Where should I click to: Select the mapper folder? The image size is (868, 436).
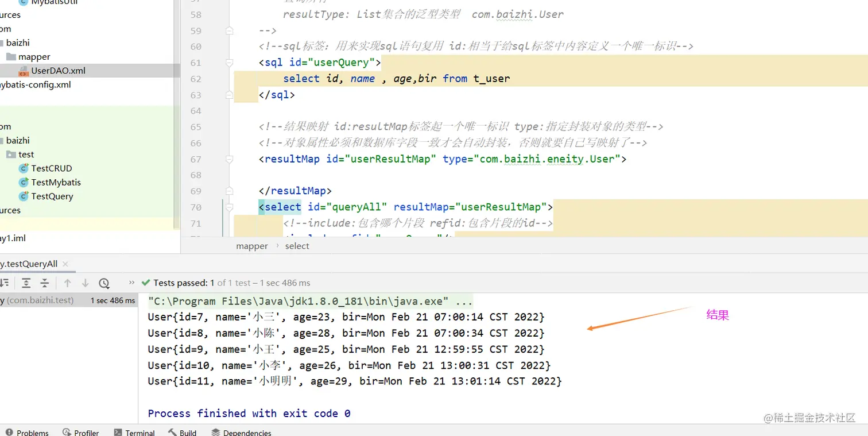[34, 57]
